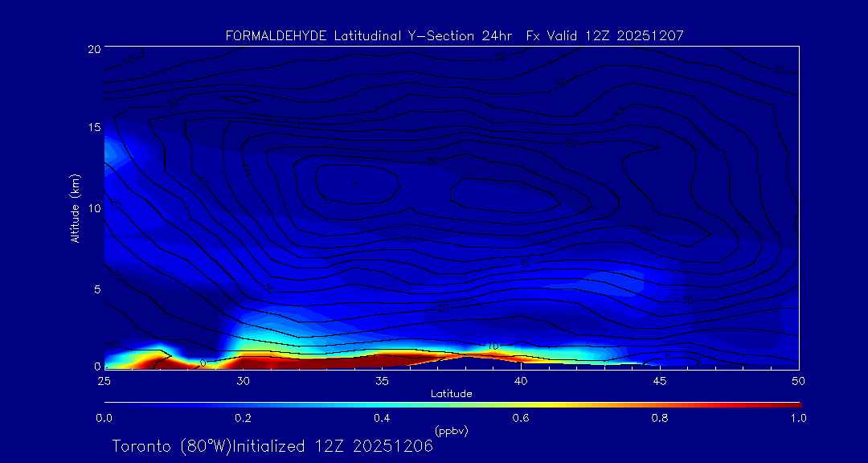This screenshot has height=463, width=868.
Task: Click the 5 km altitude tick label
Action: coord(96,287)
